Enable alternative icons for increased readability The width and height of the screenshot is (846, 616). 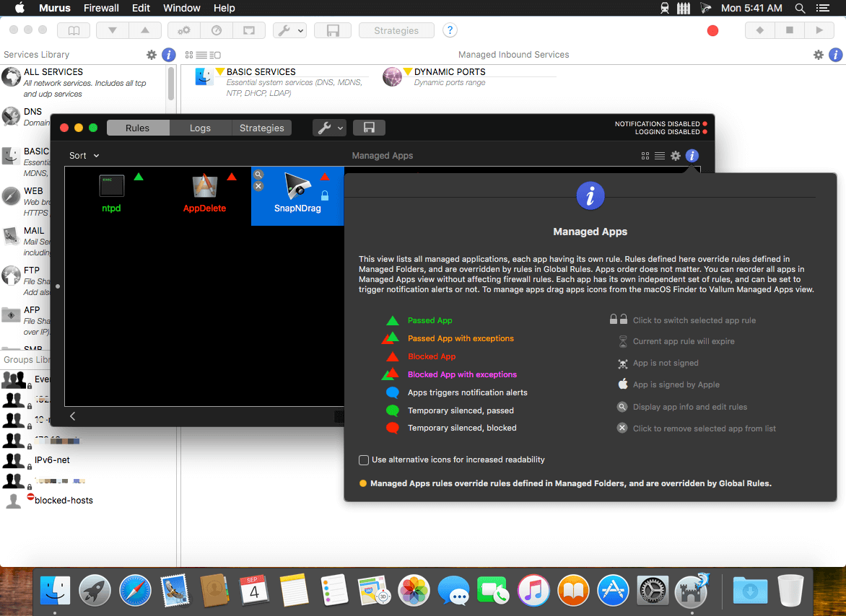(x=364, y=459)
